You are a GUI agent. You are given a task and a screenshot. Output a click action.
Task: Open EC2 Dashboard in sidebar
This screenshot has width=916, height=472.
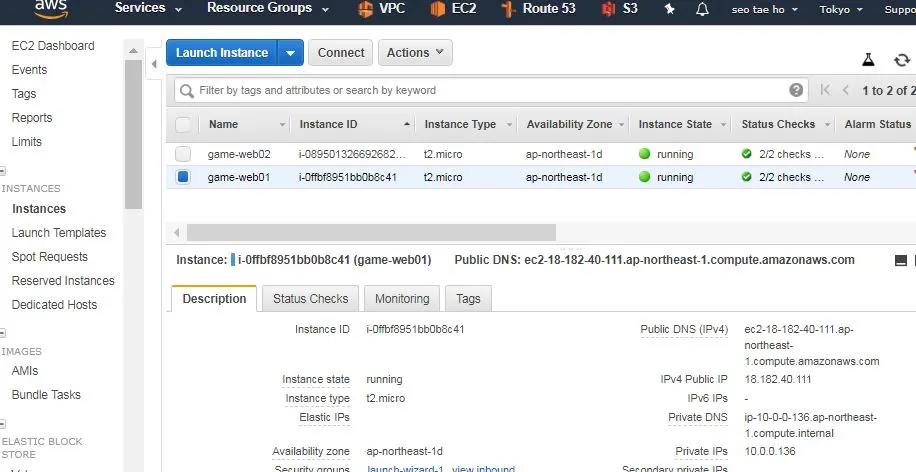click(53, 46)
